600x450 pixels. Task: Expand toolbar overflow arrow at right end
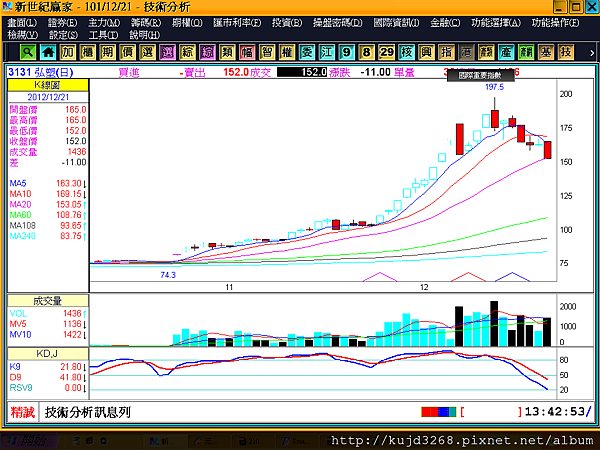pos(592,53)
